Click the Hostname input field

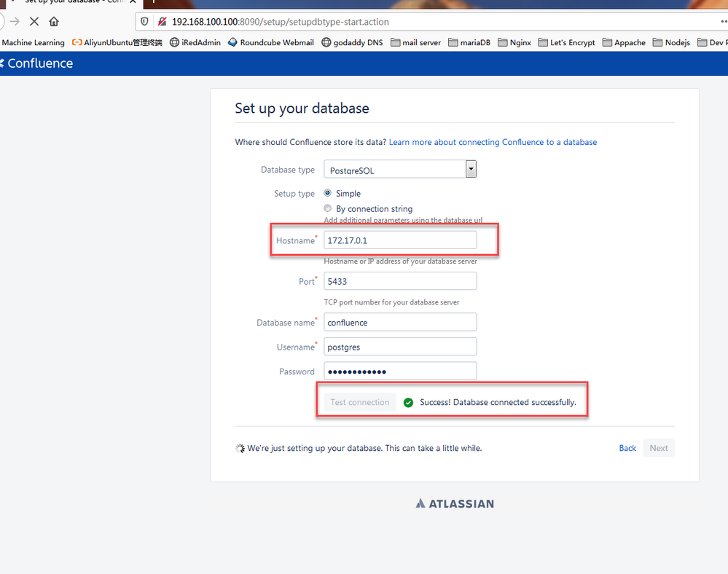coord(400,240)
